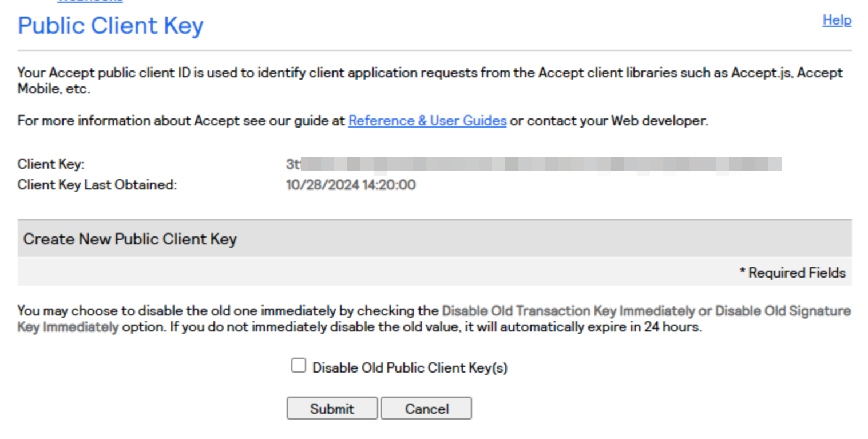The height and width of the screenshot is (439, 868).
Task: Click the Accept public client ID description paragraph
Action: pos(430,81)
